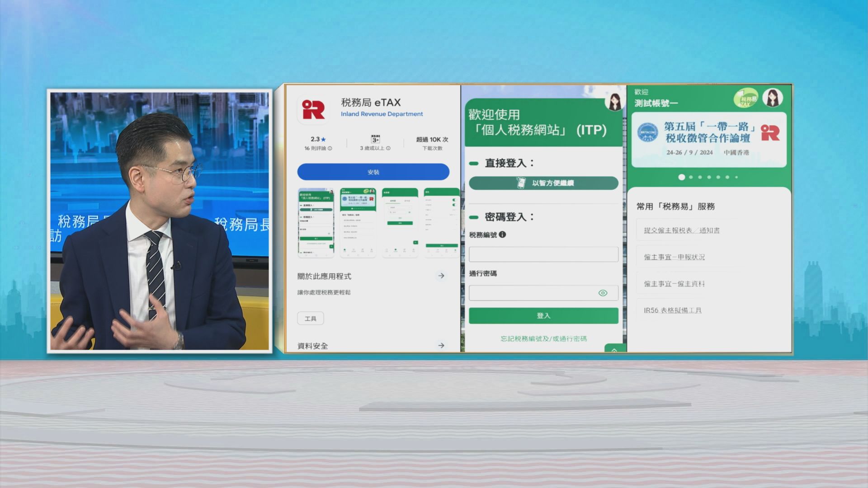Click the 工具 category chip
This screenshot has width=868, height=488.
pyautogui.click(x=311, y=319)
